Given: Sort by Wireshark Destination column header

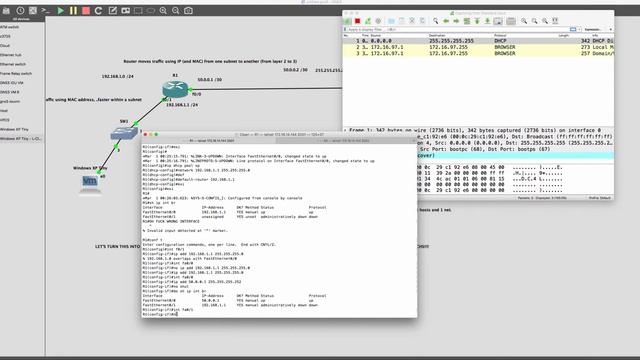Looking at the screenshot, I should (437, 36).
